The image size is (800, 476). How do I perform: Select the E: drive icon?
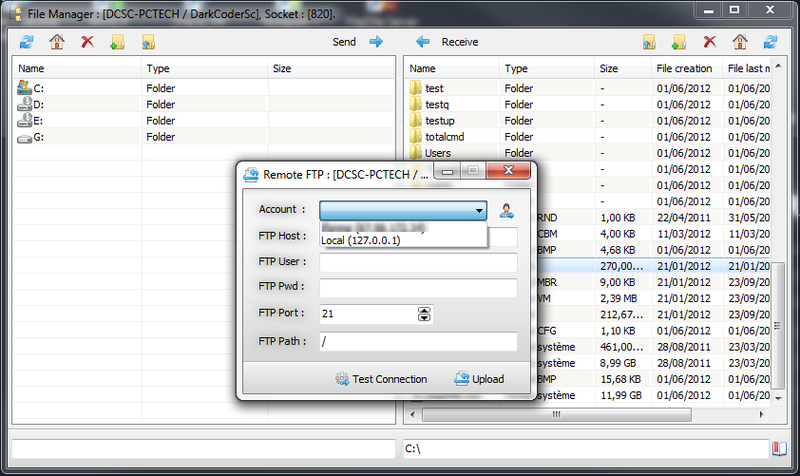[24, 120]
